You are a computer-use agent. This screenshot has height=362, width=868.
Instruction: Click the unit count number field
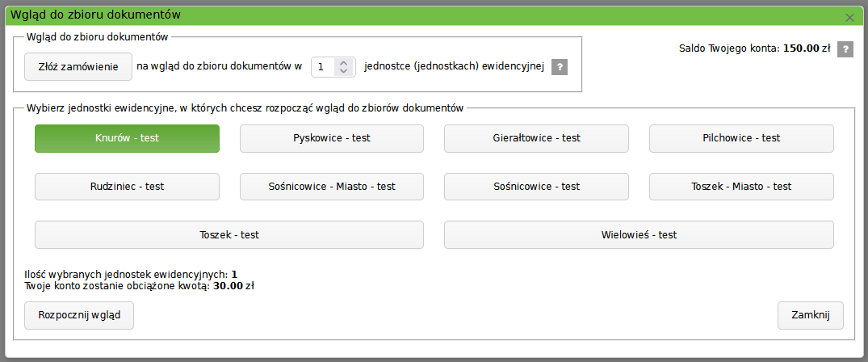point(324,67)
